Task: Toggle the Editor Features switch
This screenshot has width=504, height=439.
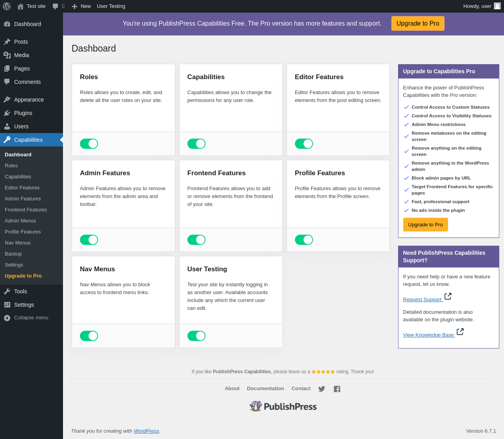Action: (x=304, y=144)
